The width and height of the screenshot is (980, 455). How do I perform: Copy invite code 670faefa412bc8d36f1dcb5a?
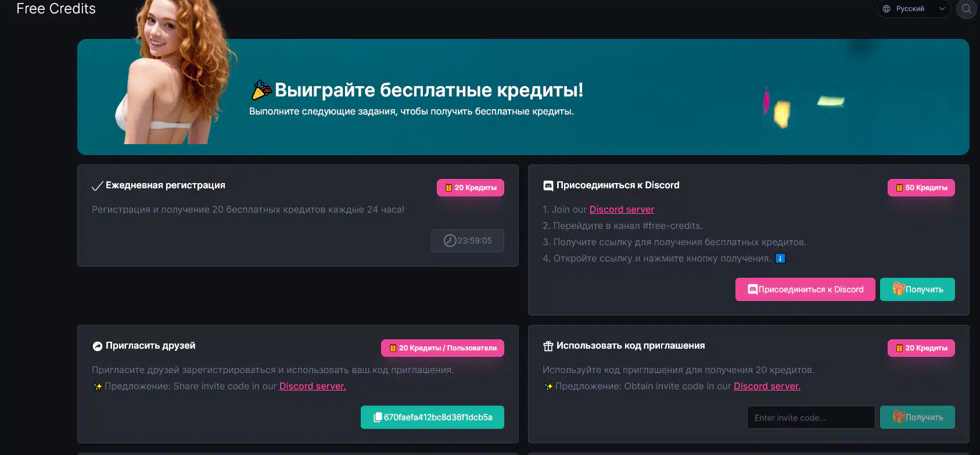coord(432,417)
